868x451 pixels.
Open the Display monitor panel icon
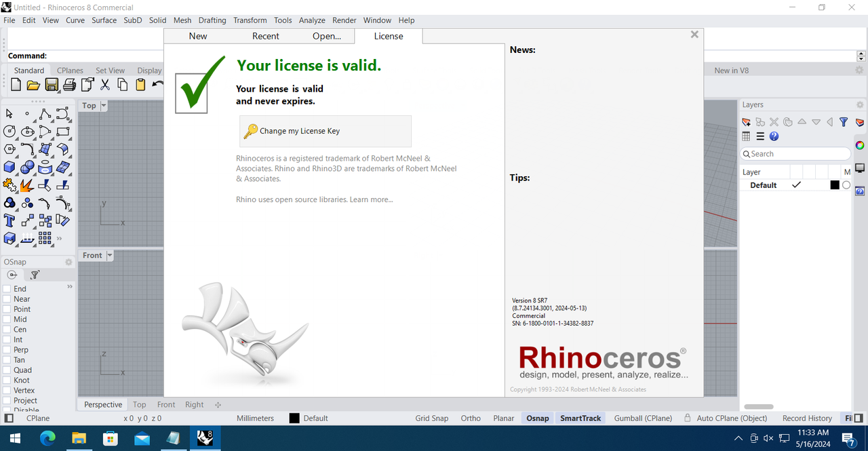pos(860,168)
